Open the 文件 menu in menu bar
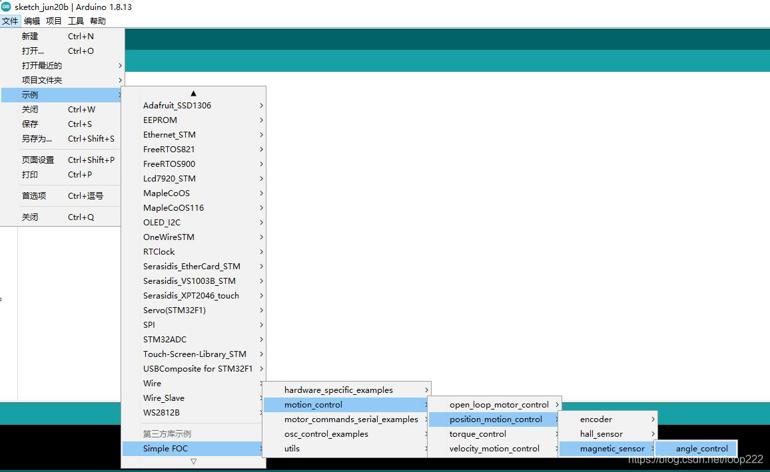770x472 pixels. [10, 21]
